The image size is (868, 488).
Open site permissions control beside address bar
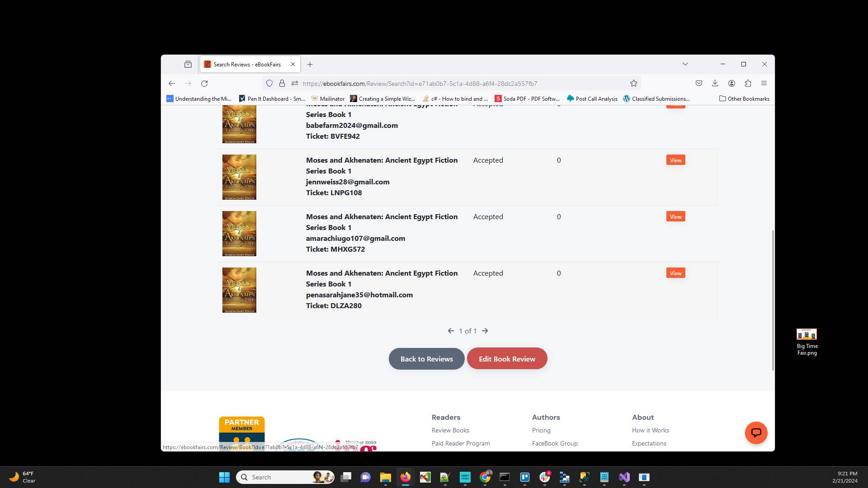(x=295, y=83)
